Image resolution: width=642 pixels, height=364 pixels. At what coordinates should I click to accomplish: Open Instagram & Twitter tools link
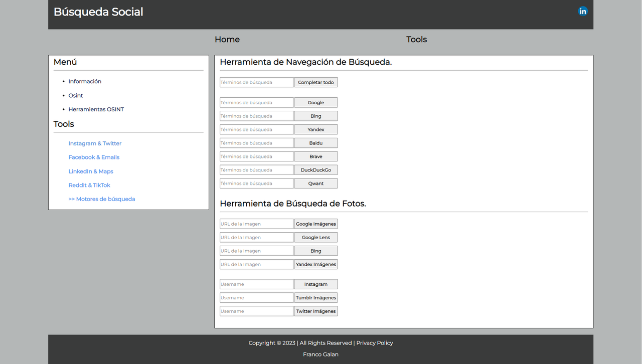tap(95, 143)
